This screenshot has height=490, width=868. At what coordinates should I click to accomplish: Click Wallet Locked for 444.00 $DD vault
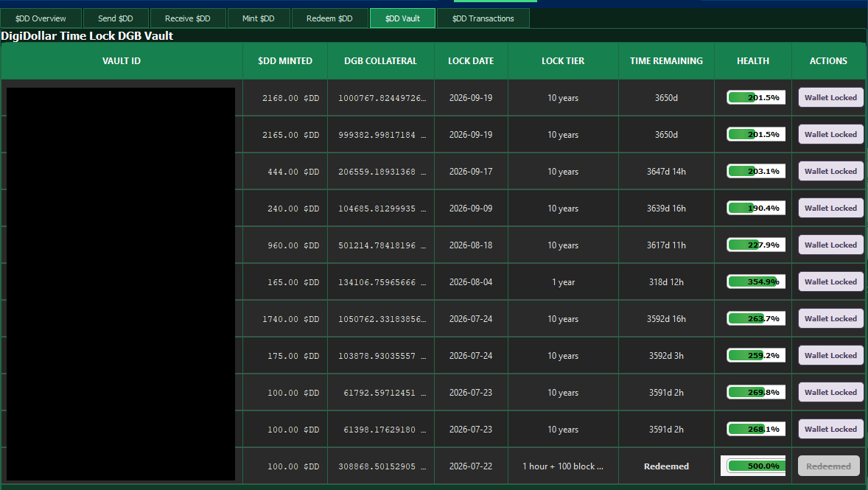click(831, 171)
